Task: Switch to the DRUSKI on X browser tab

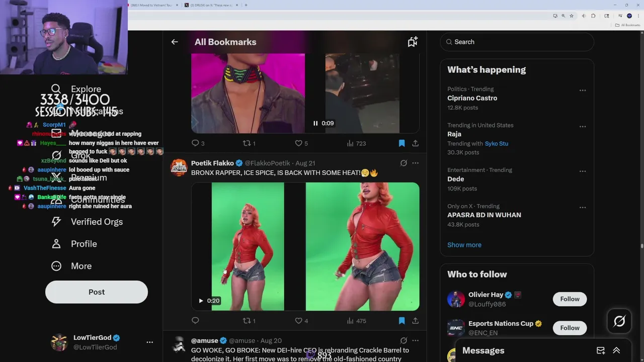Action: coord(208,5)
